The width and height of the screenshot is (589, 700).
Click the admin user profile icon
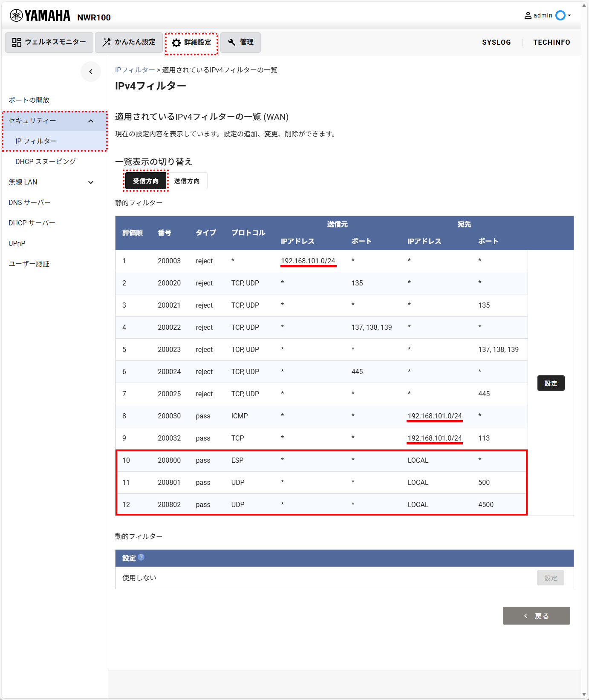click(x=528, y=15)
